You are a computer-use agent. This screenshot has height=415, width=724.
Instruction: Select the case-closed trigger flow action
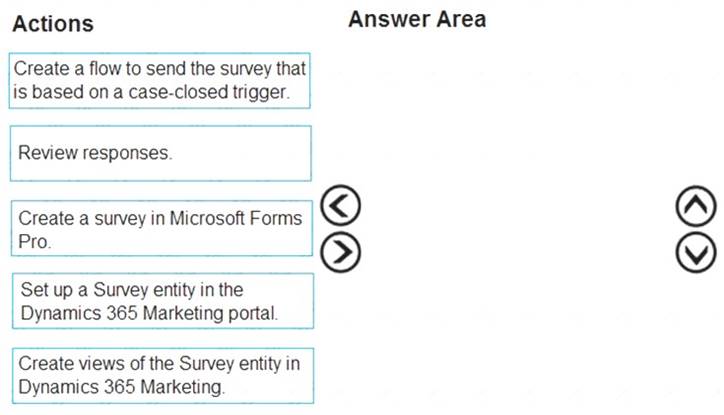click(x=160, y=81)
